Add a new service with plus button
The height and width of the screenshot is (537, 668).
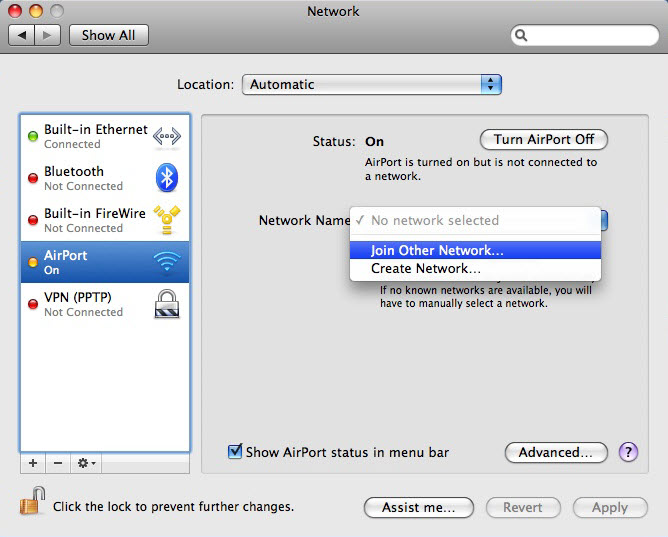click(x=32, y=464)
